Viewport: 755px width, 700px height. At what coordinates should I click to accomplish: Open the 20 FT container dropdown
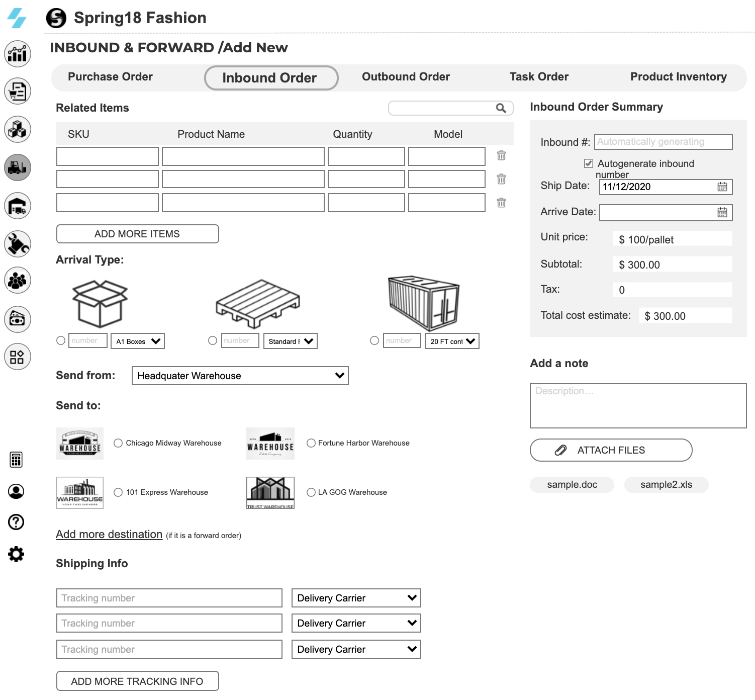(x=452, y=341)
